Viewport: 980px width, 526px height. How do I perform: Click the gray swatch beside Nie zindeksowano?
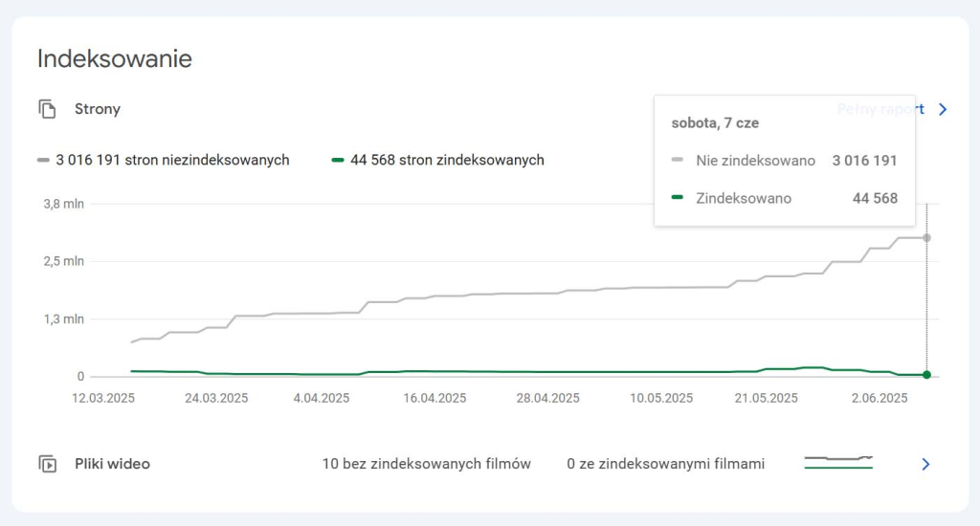[x=678, y=161]
